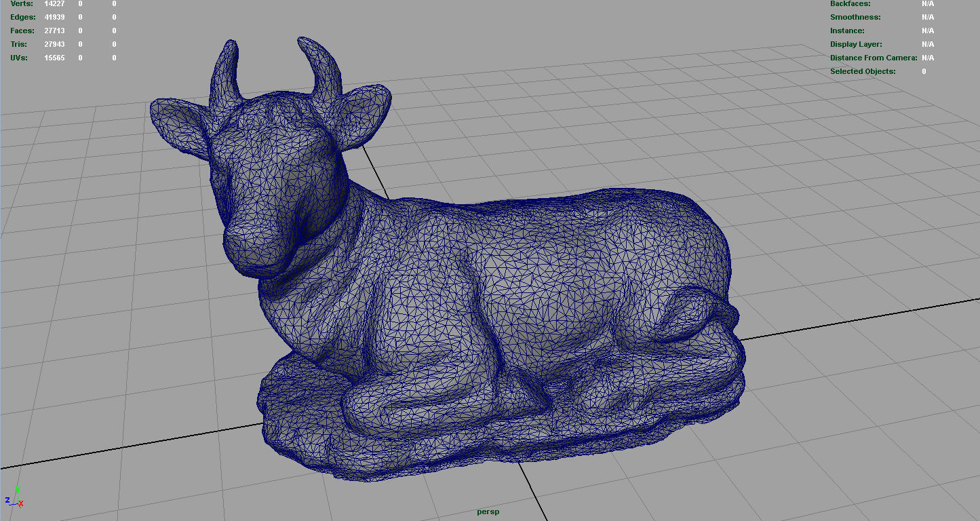The width and height of the screenshot is (980, 521).
Task: Click the face count 27713
Action: tap(54, 31)
